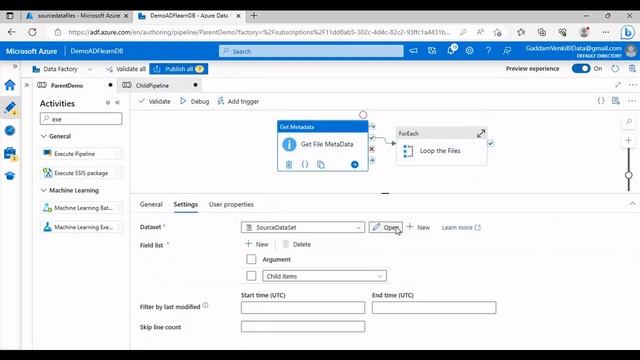Click the End time (UTC) field
This screenshot has height=360, width=640.
[434, 307]
